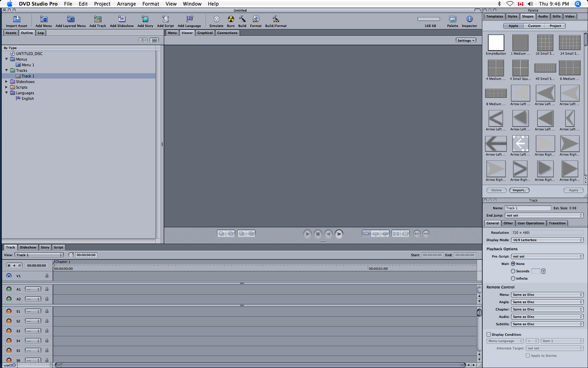Open the Arrange menu
588x368 pixels.
pos(126,4)
